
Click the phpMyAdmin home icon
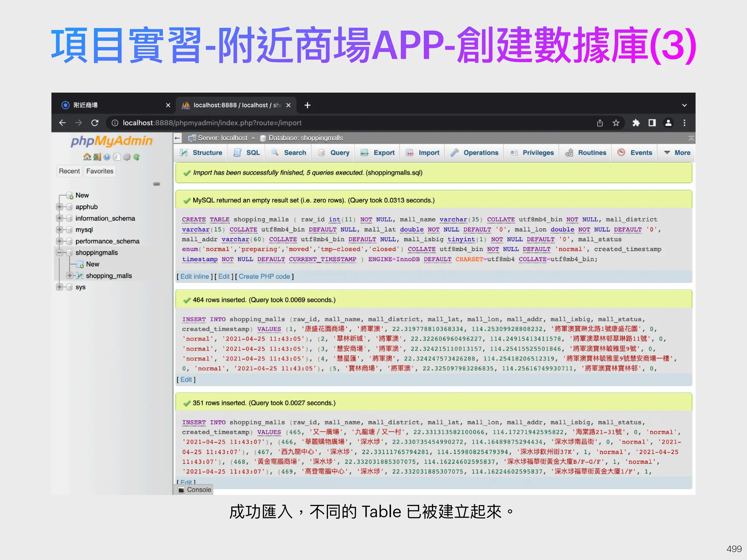[x=87, y=157]
